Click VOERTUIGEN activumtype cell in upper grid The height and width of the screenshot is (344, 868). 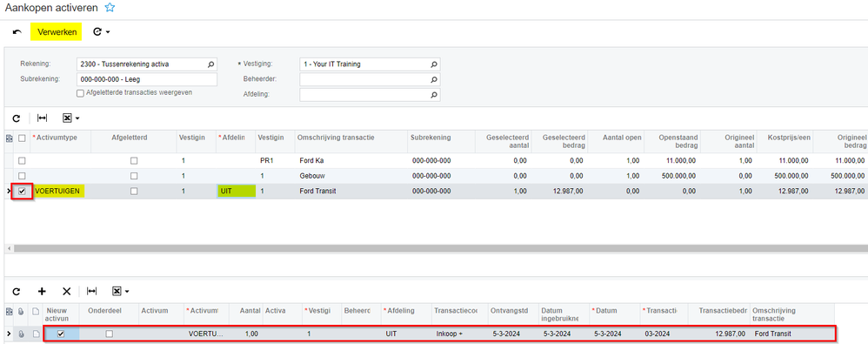pyautogui.click(x=59, y=191)
